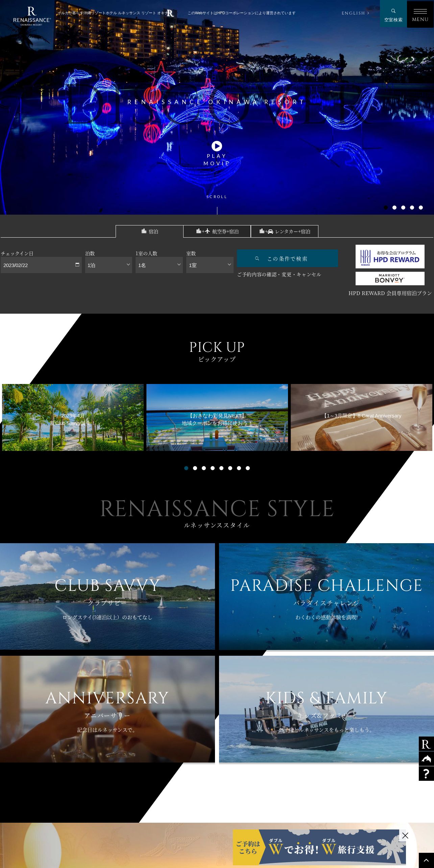Select the 航空券+宿泊 tab
The height and width of the screenshot is (868, 434).
tap(217, 231)
